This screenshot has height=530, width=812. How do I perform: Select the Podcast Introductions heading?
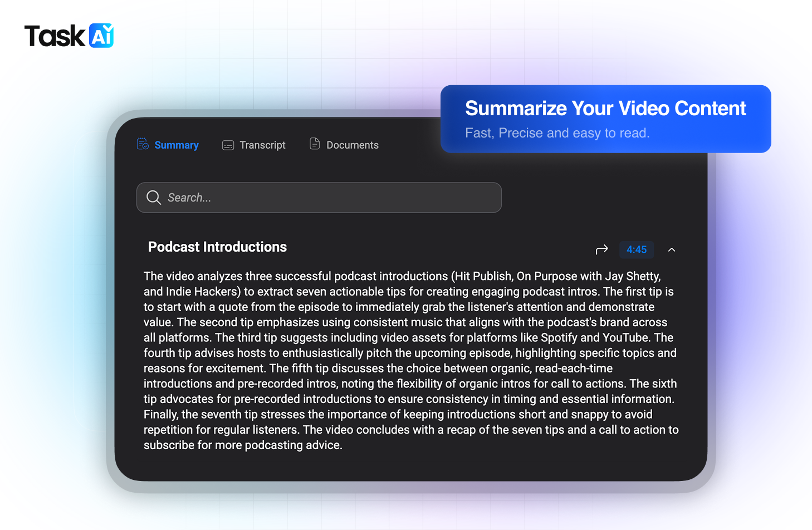point(217,247)
